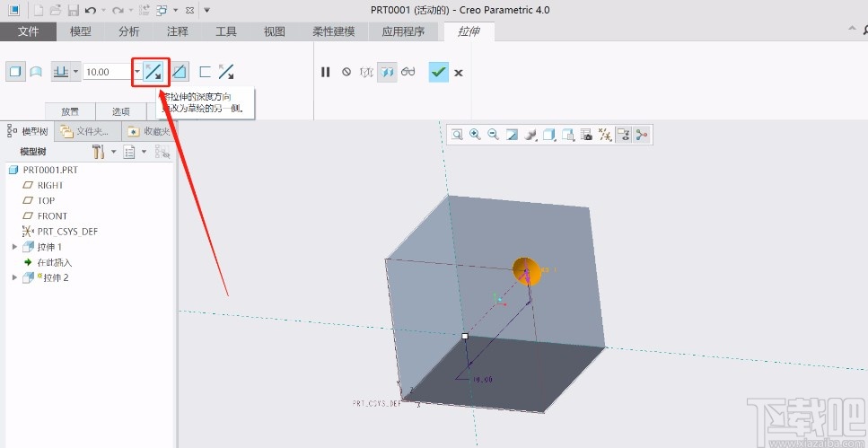This screenshot has height=448, width=868.
Task: Click the 10.00 depth value field
Action: click(108, 72)
